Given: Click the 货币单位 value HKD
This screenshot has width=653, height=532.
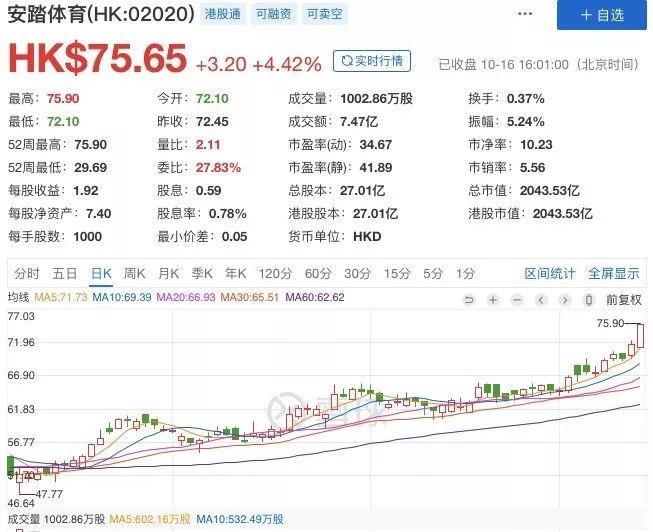Looking at the screenshot, I should click(367, 237).
